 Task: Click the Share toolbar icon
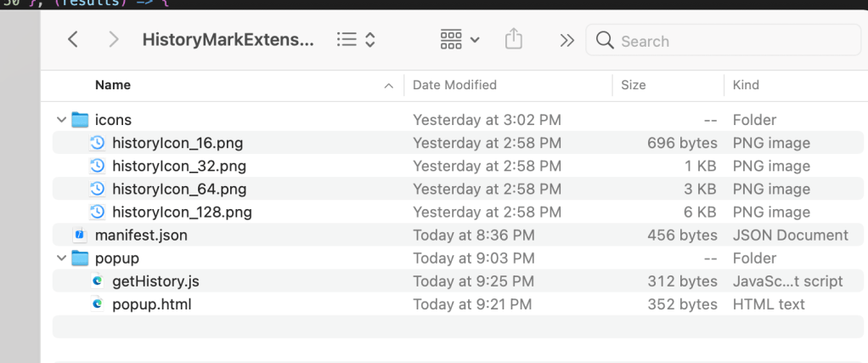[x=513, y=40]
